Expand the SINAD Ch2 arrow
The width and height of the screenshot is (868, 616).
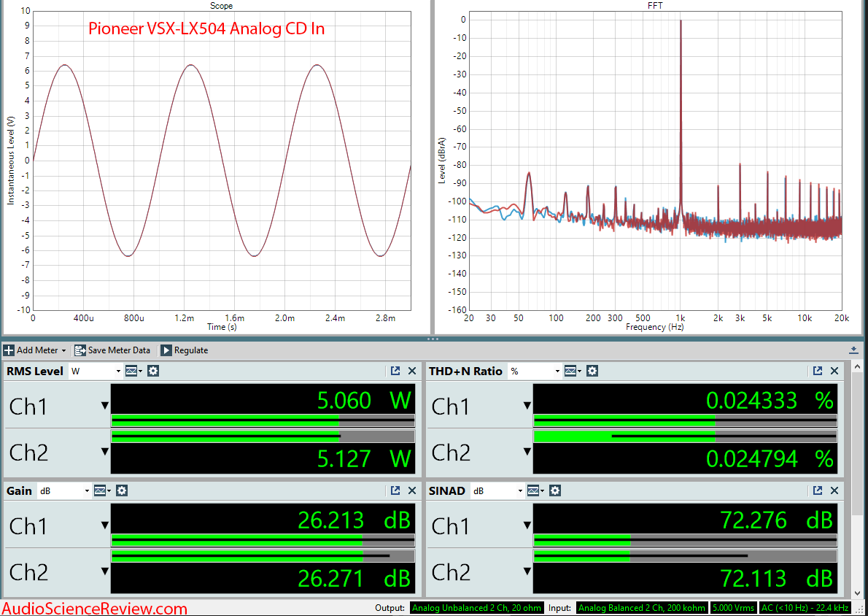pyautogui.click(x=527, y=571)
